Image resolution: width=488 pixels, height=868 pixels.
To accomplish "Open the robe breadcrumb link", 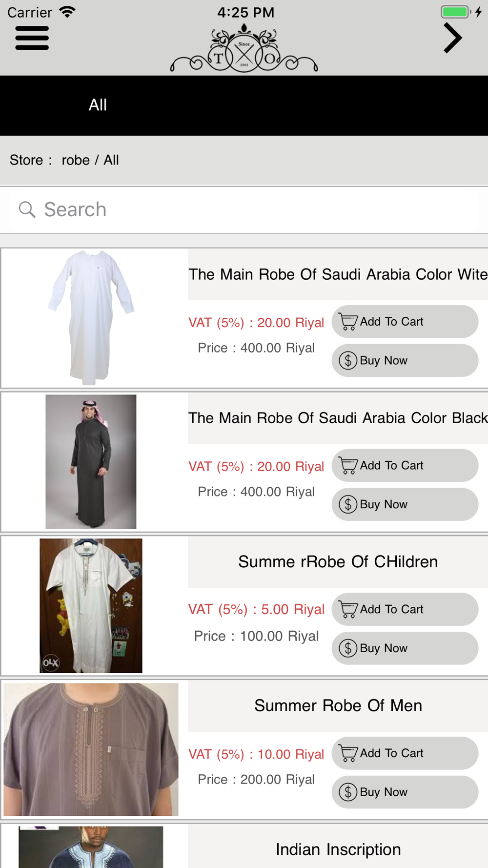I will coord(76,160).
